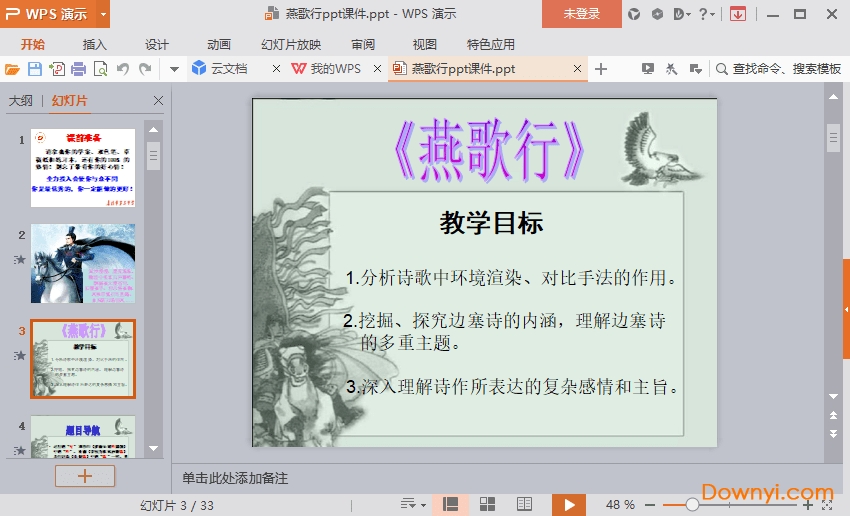Go to next slide double-arrow button
Viewport: 850px width, 516px height.
pyautogui.click(x=834, y=434)
